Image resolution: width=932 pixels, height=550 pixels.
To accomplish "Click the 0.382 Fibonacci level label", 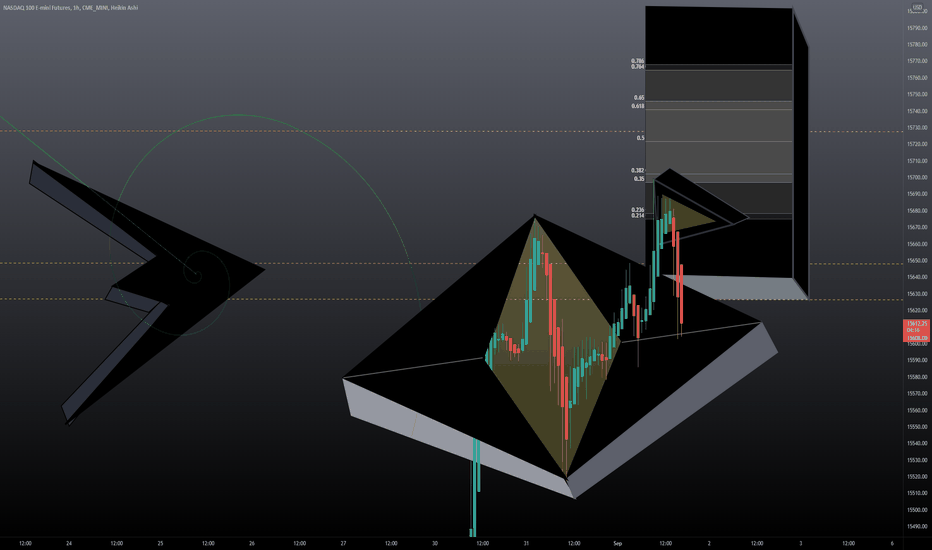I will click(x=637, y=171).
